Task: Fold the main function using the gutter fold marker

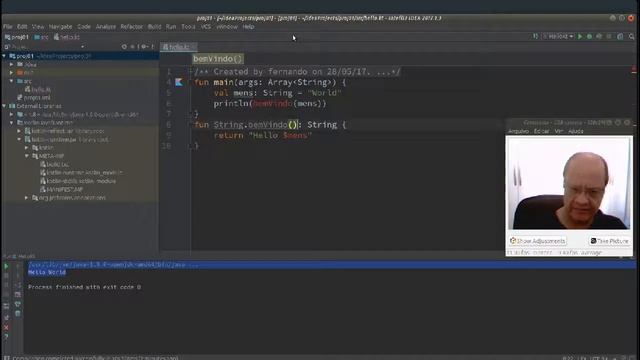Action: coord(191,82)
